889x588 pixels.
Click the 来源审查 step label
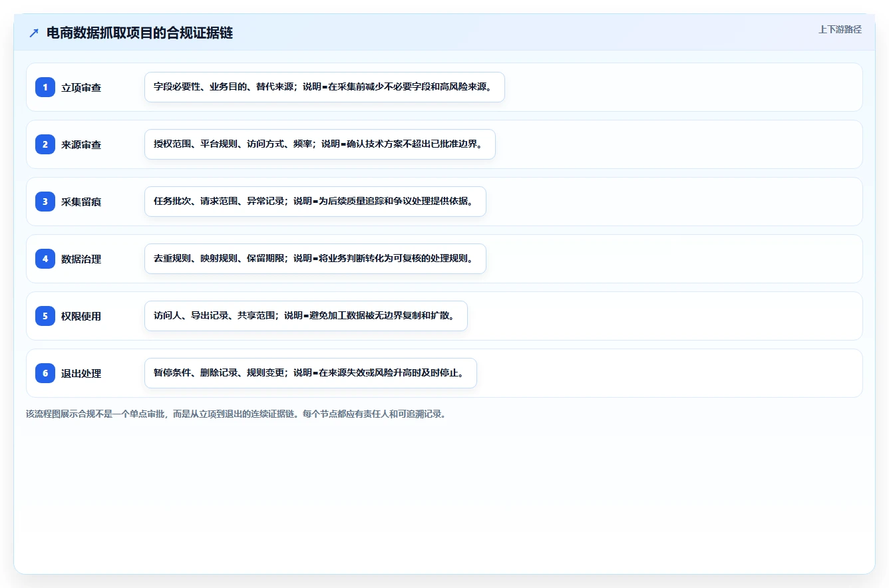pyautogui.click(x=81, y=145)
